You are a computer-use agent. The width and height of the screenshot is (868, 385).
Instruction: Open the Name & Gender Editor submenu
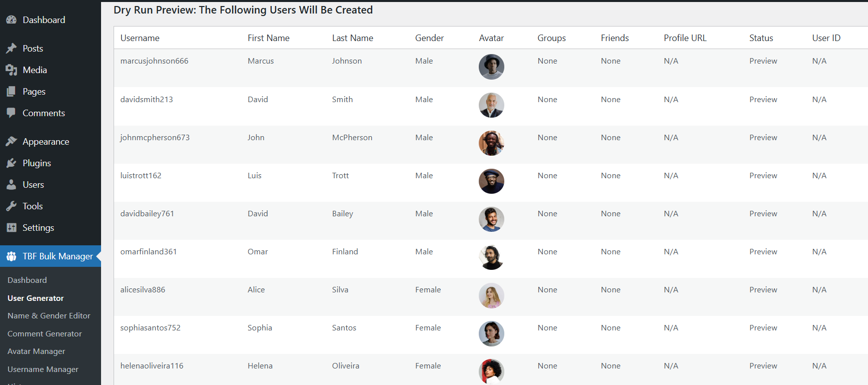click(x=49, y=316)
